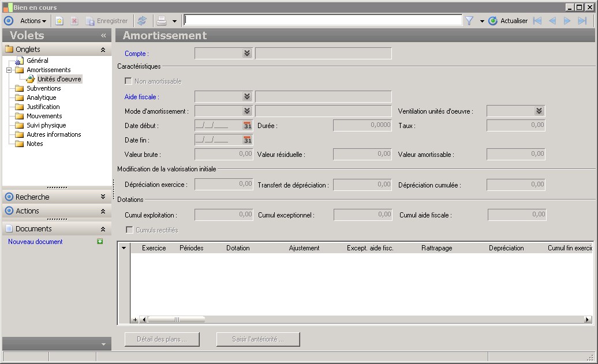
Task: Open the Suivi physique folder
Action: (x=46, y=125)
